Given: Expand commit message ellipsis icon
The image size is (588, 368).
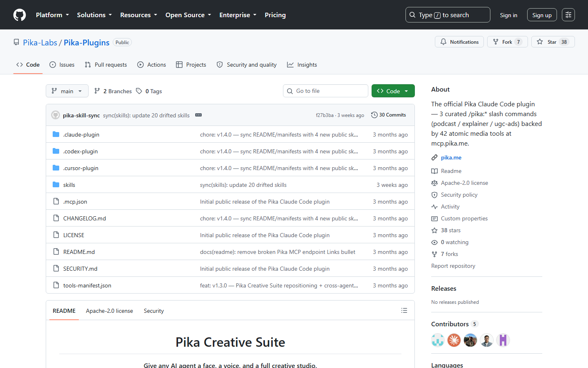Looking at the screenshot, I should [198, 115].
